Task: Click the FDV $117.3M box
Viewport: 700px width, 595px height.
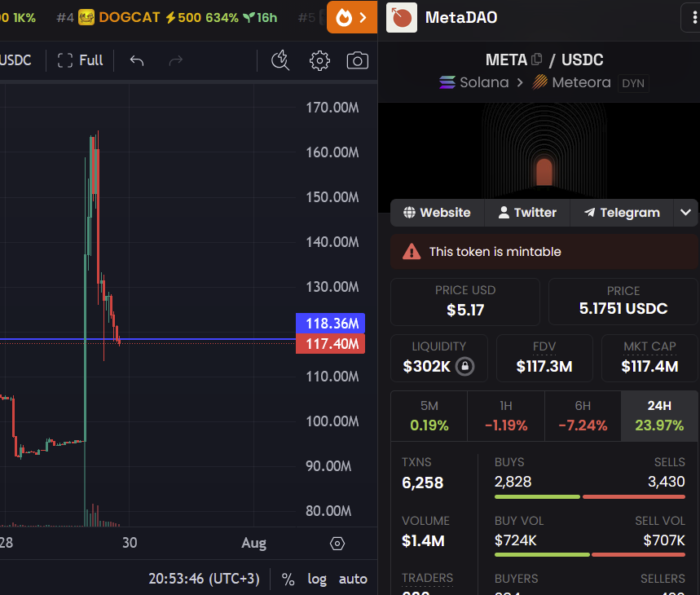Action: coord(544,358)
